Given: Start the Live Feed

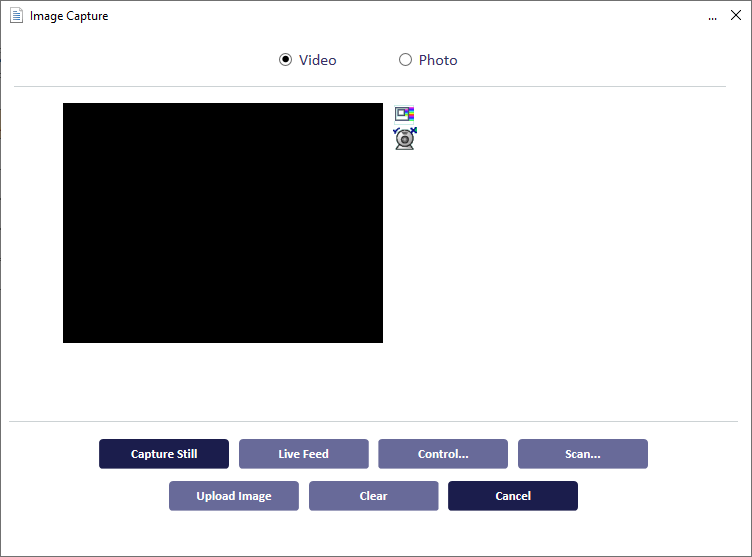Looking at the screenshot, I should [x=303, y=454].
